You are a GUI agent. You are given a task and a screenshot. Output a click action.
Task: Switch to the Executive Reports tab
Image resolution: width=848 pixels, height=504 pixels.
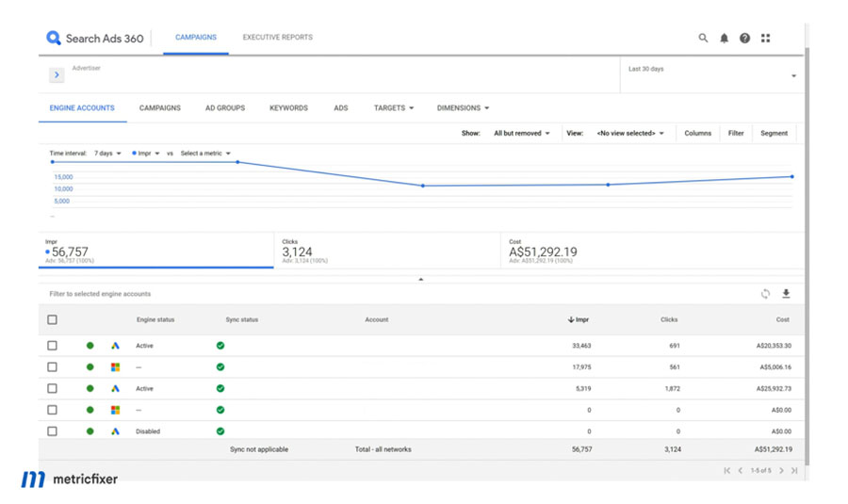tap(277, 38)
